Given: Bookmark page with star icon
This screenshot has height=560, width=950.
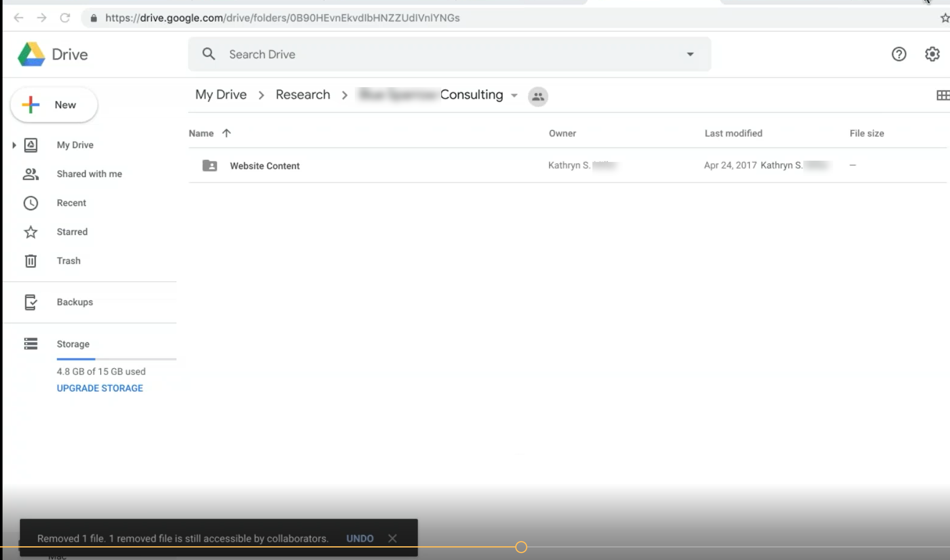Looking at the screenshot, I should [944, 18].
